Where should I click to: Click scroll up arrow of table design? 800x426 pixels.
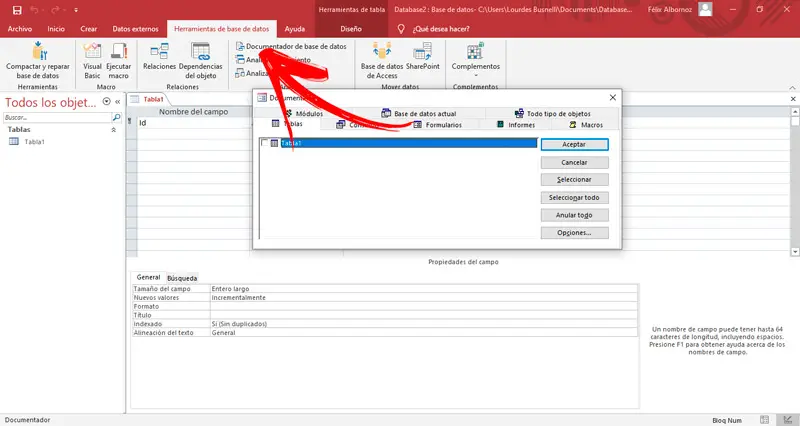click(x=795, y=111)
